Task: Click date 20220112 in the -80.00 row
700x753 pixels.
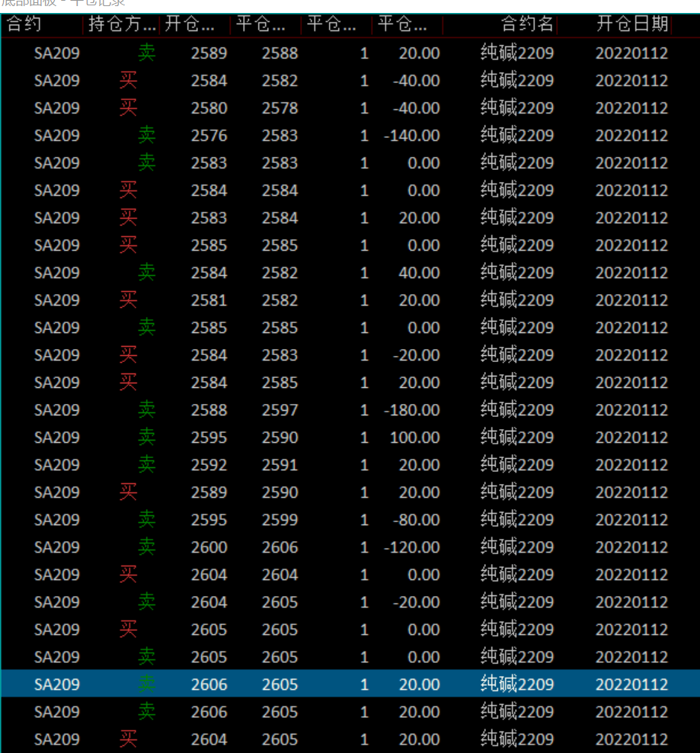Action: tap(631, 520)
